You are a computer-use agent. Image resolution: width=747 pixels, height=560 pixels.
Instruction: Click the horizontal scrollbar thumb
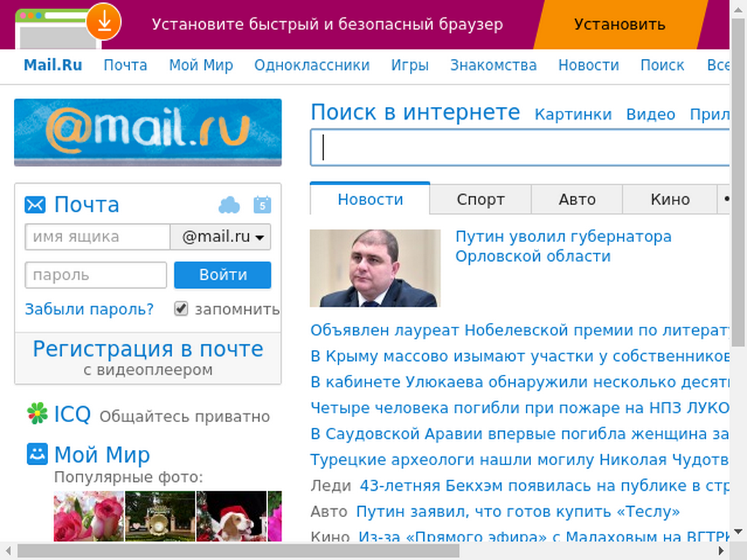tap(239, 551)
